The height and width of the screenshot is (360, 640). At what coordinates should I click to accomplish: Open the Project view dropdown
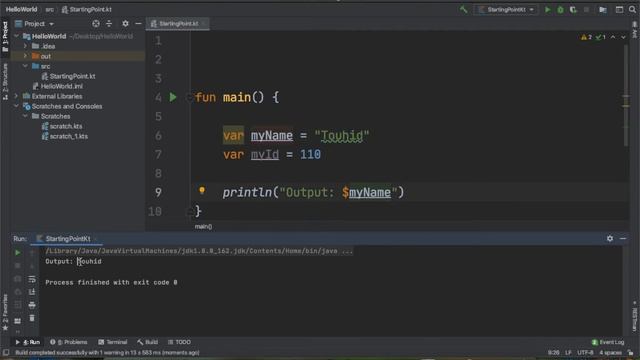(34, 24)
